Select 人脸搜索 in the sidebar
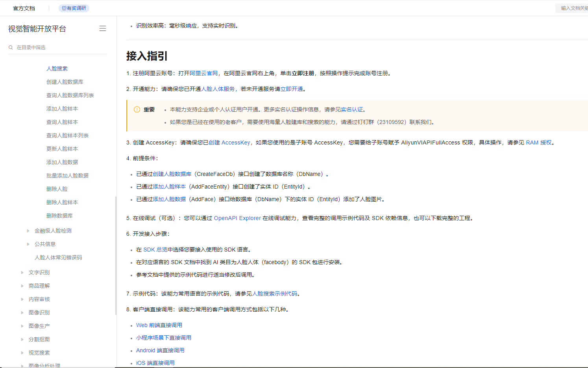 coord(57,68)
